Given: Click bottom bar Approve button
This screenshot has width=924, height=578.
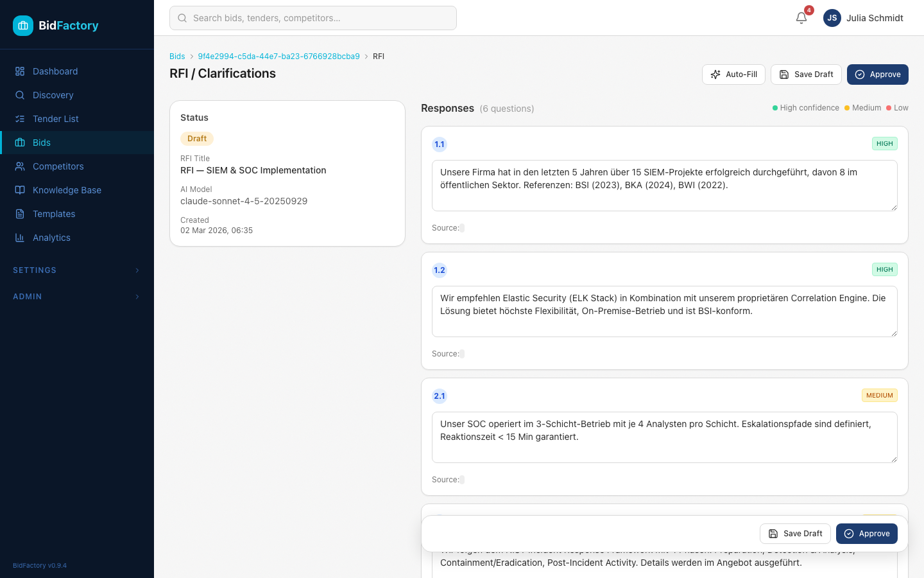Looking at the screenshot, I should (867, 534).
